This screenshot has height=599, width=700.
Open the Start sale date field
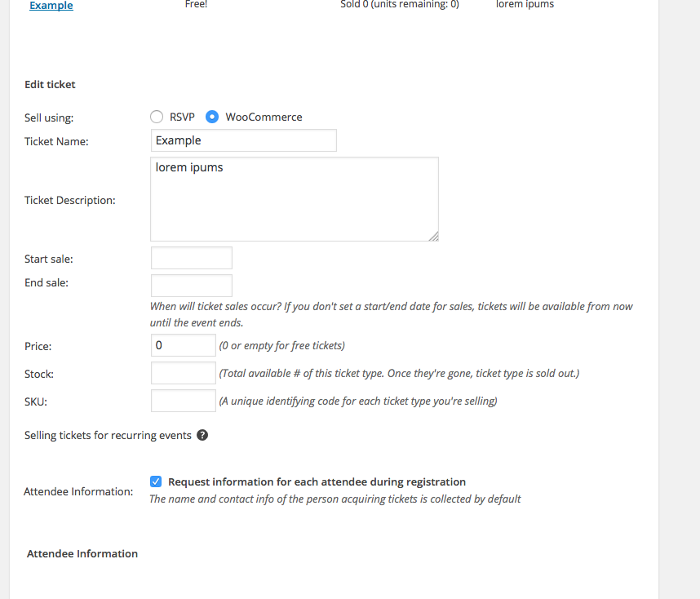point(192,258)
